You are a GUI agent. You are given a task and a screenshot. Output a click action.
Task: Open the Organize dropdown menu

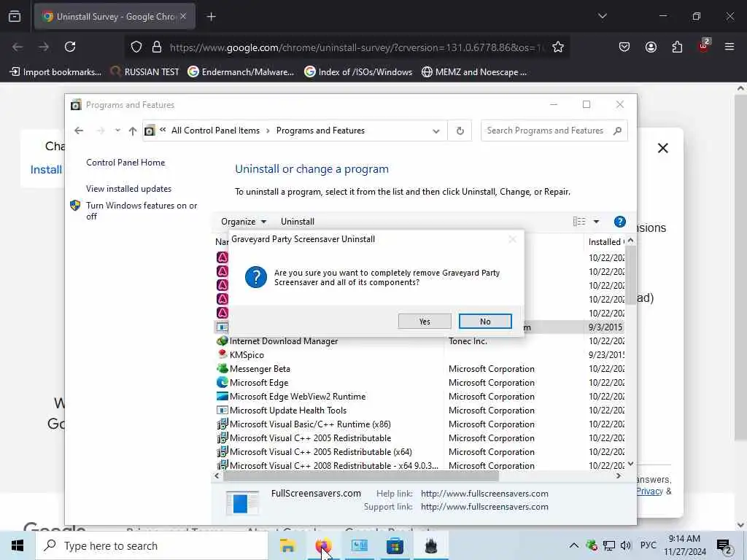[x=244, y=222]
